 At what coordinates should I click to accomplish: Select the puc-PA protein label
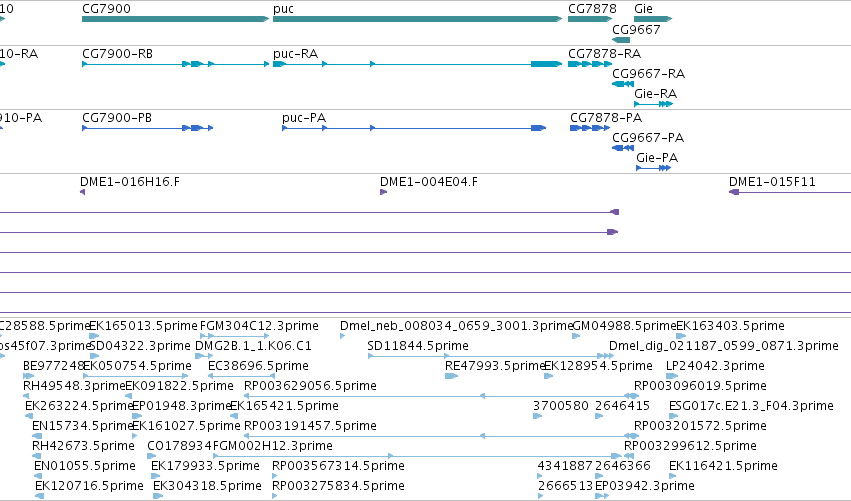304,118
